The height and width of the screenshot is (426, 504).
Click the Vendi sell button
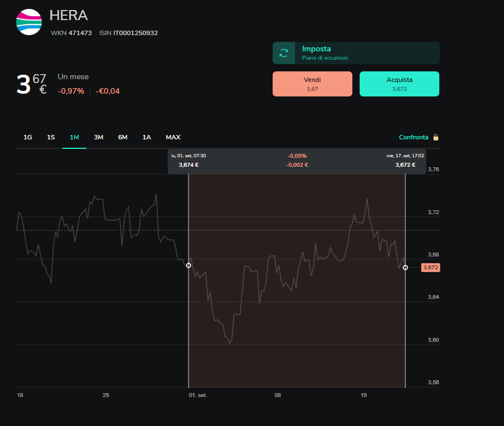click(312, 84)
